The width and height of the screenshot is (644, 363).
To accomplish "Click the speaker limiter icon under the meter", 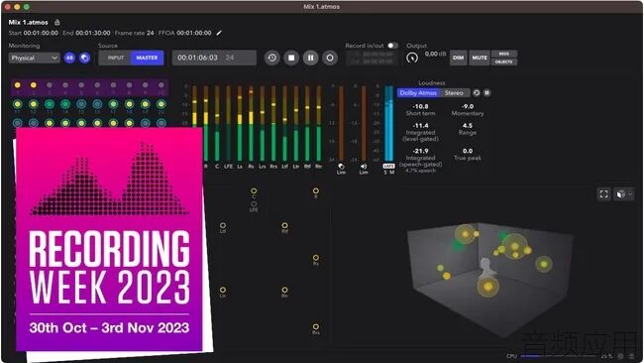I will click(364, 167).
